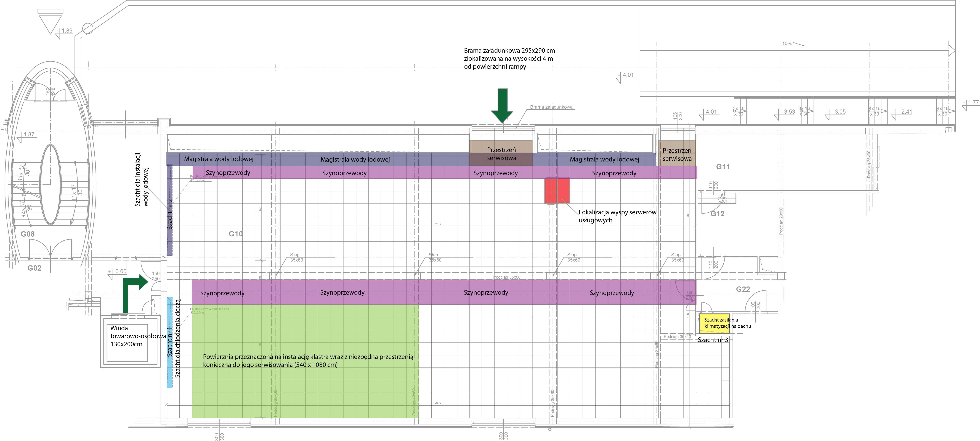The width and height of the screenshot is (980, 441).
Task: Click the Szacht nr 3 label
Action: 713,340
